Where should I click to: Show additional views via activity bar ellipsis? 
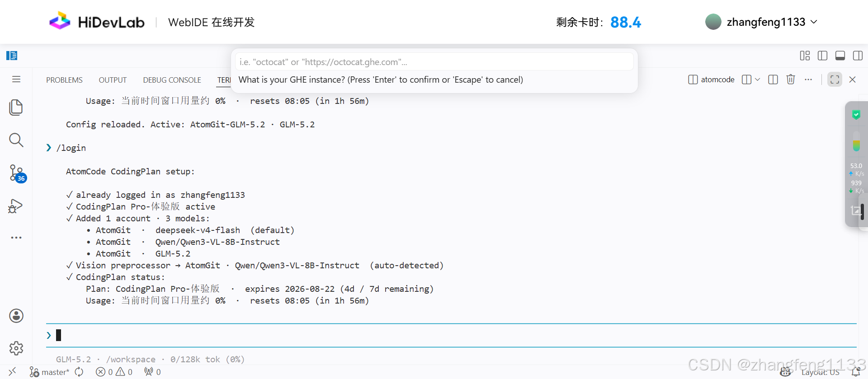click(x=16, y=238)
